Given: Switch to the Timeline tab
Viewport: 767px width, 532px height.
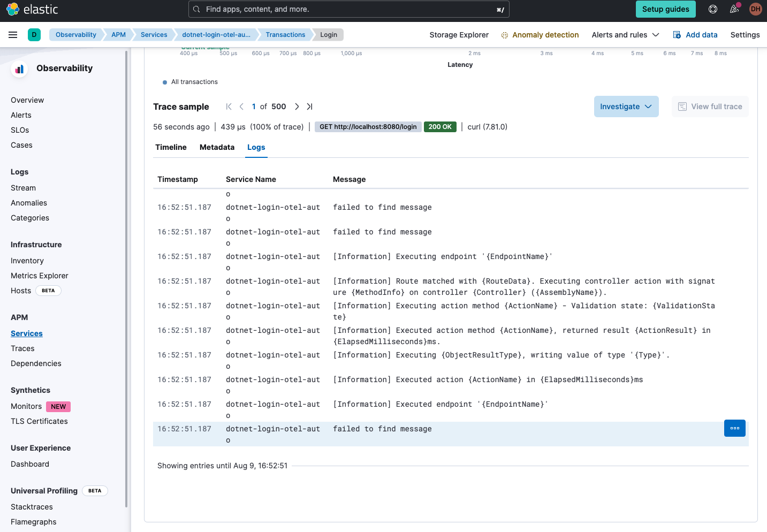Looking at the screenshot, I should pyautogui.click(x=171, y=147).
